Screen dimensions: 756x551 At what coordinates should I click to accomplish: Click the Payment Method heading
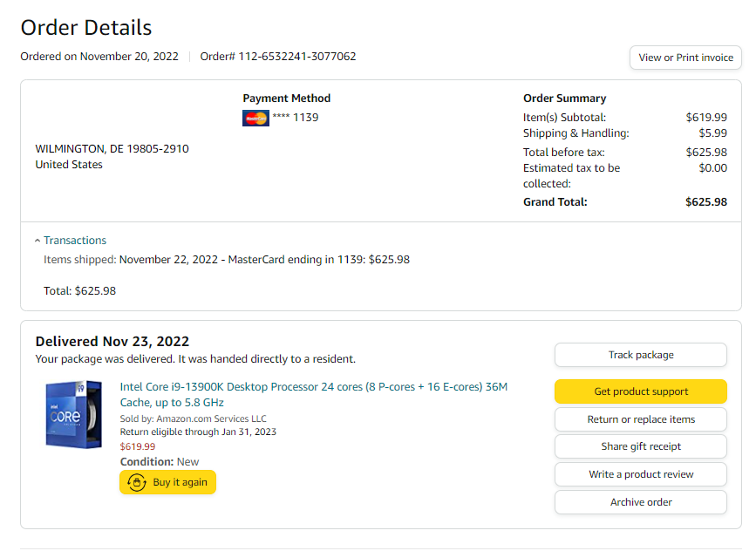(286, 99)
